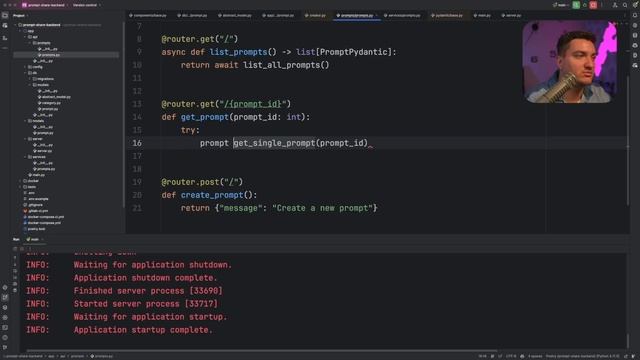This screenshot has height=360, width=640.
Task: Open the Project view selector dropdown
Action: point(20,16)
